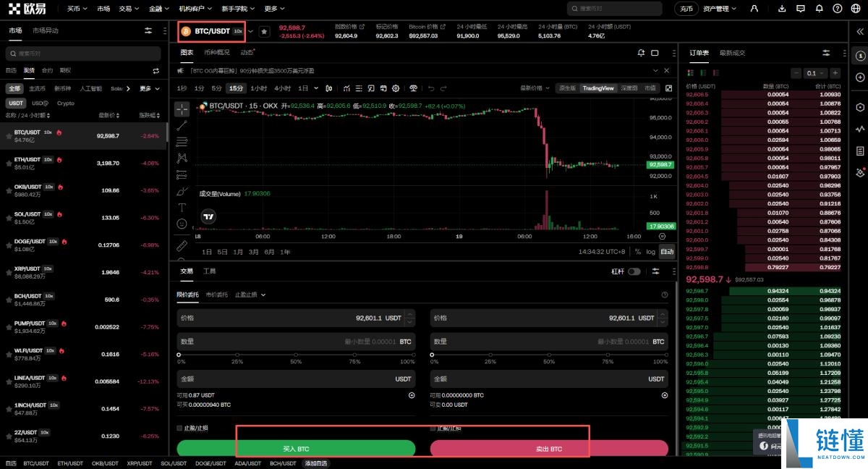The image size is (868, 469).
Task: Select the ETH/USDT row in market list
Action: (83, 163)
